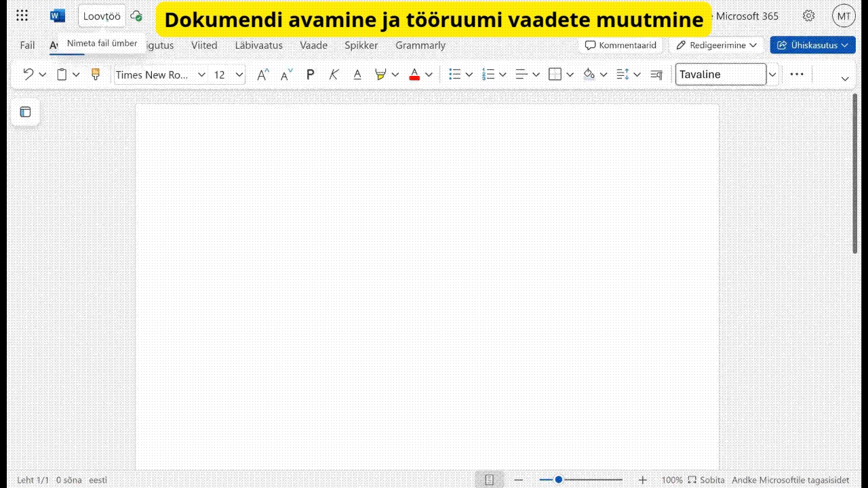This screenshot has height=488, width=868.
Task: Click the font size box showing 12
Action: pyautogui.click(x=221, y=75)
